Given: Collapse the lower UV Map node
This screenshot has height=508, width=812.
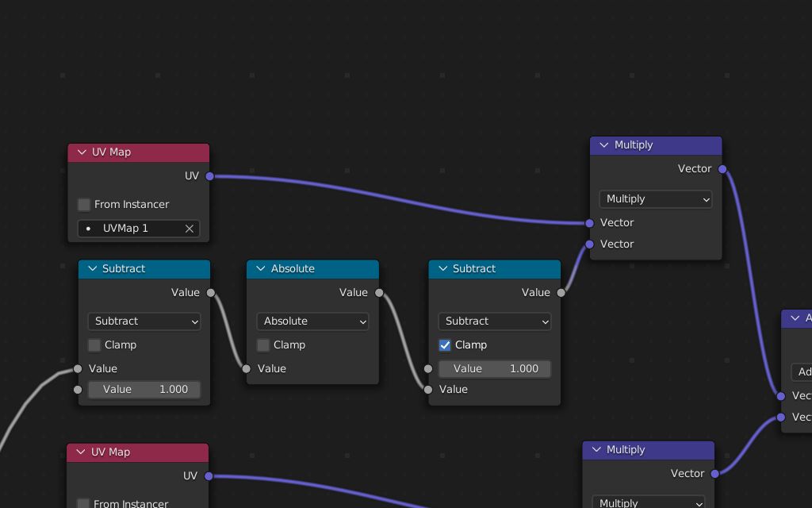Looking at the screenshot, I should 81,452.
